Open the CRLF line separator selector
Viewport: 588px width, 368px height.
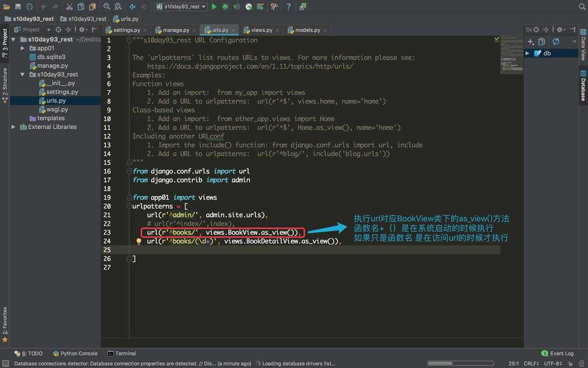[x=531, y=363]
